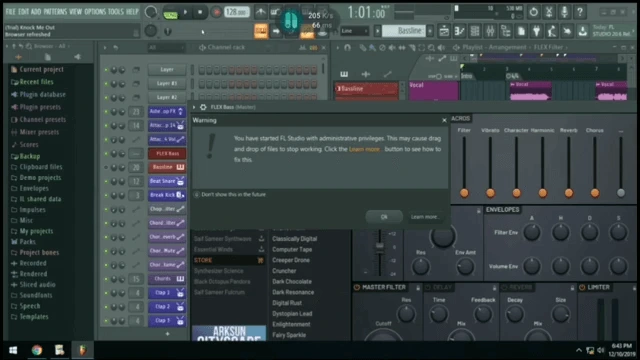Click the help question mark icon
The width and height of the screenshot is (640, 360).
(x=580, y=12)
